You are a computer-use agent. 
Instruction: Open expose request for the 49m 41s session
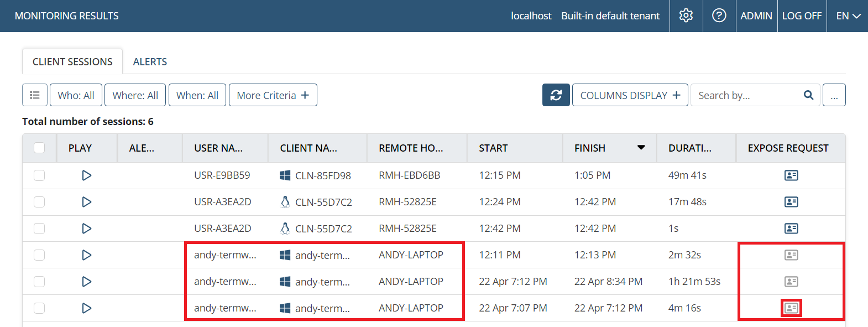point(791,175)
